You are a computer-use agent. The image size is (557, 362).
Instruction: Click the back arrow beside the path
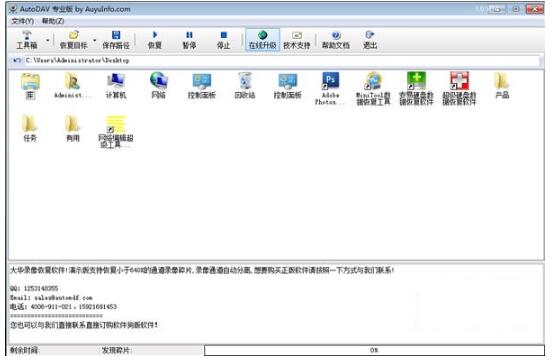coord(16,60)
